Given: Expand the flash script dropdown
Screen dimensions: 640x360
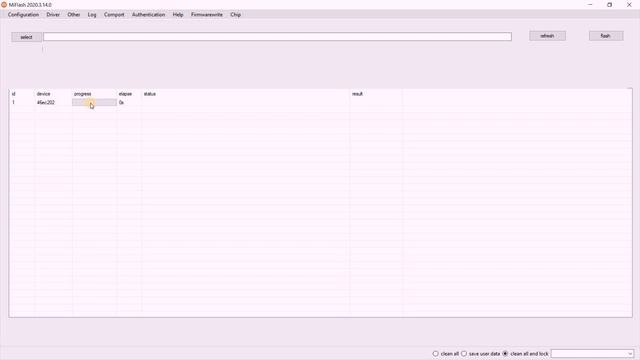Looking at the screenshot, I should [629, 353].
